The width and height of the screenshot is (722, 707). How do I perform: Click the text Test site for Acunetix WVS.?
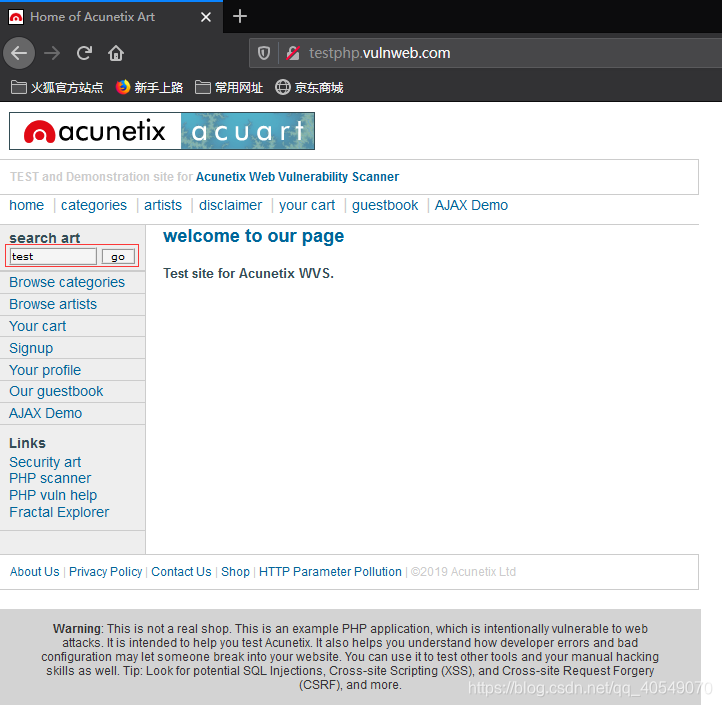248,274
